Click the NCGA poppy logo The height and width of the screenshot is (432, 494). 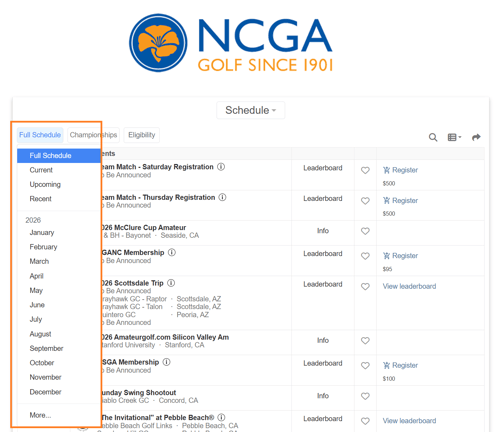(158, 43)
